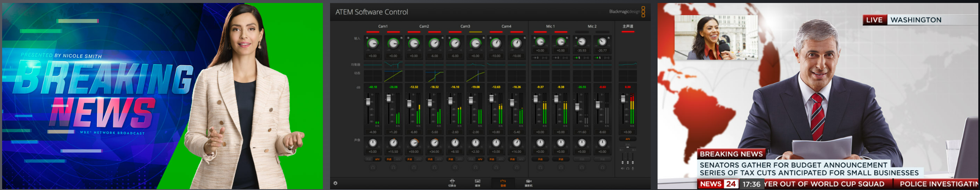Click the -6.80 fader value field
The image size is (980, 190).
[414, 132]
